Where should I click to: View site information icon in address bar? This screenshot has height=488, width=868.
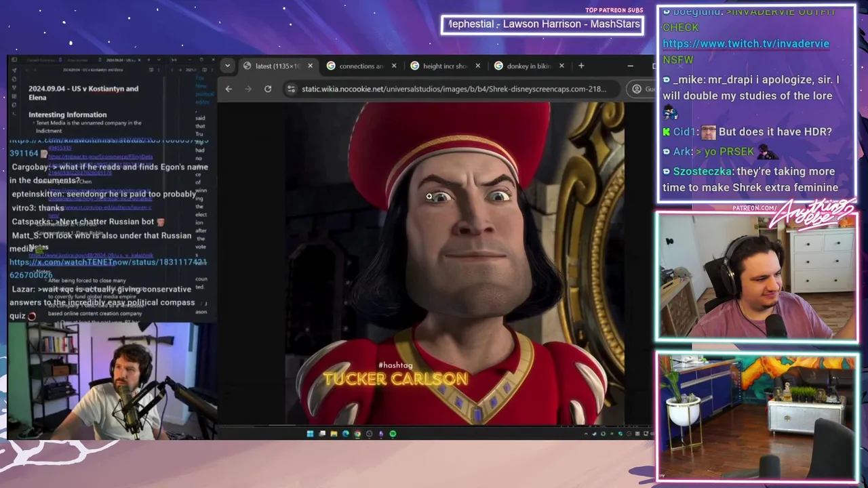tap(291, 89)
